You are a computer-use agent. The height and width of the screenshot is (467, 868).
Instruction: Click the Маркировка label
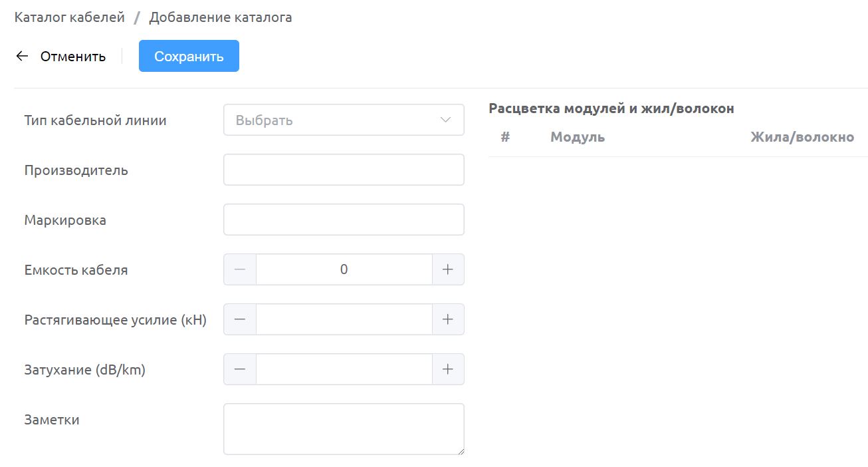pos(65,220)
